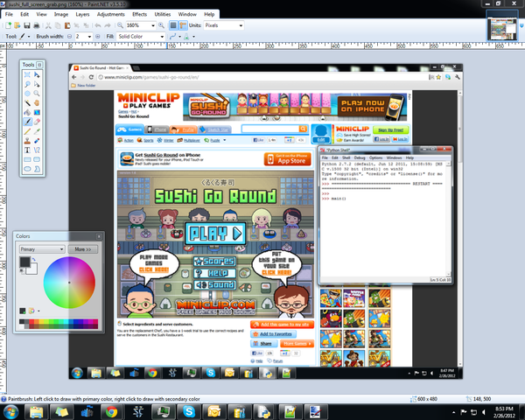Reset colors to black and white

pyautogui.click(x=22, y=271)
